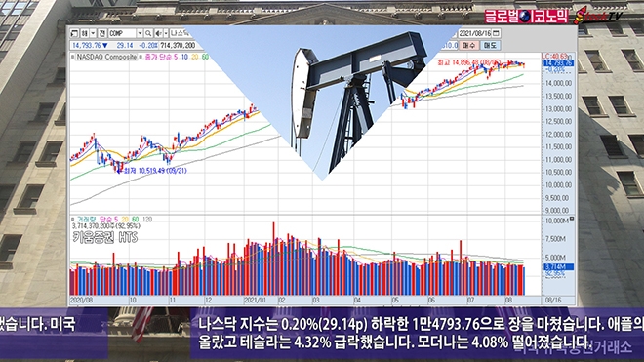This screenshot has height=362, width=644.
Task: Select the 거래량 volume indicator label
Action: (87, 220)
